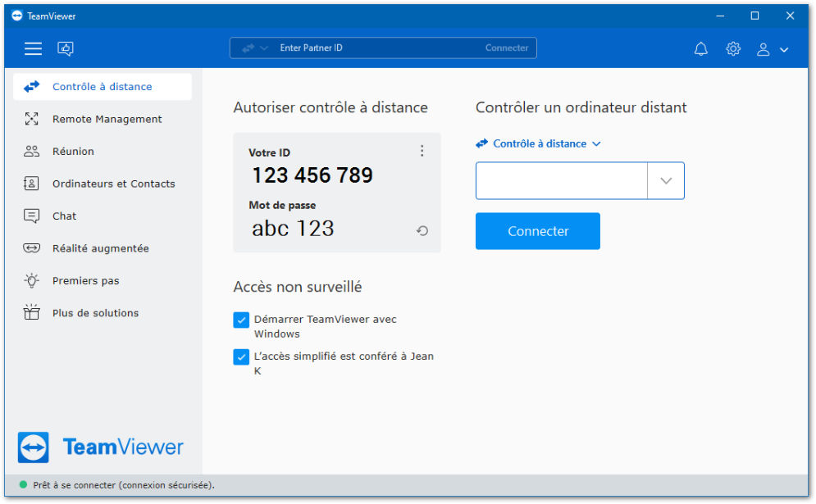Click the ID 123 456 789
This screenshot has width=816, height=504.
click(x=312, y=175)
